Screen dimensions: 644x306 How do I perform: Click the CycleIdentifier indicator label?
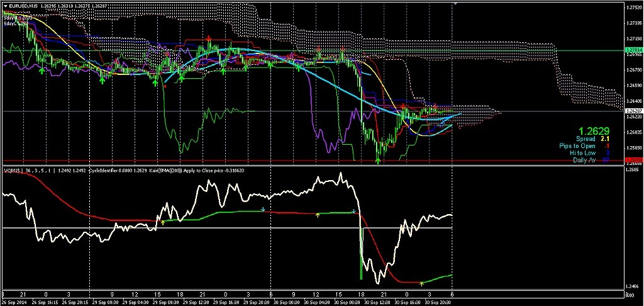pyautogui.click(x=103, y=170)
